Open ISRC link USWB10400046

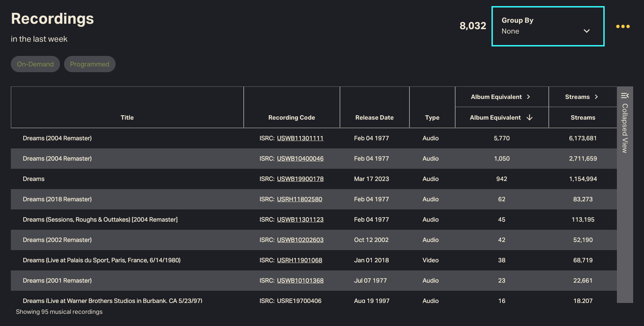(300, 159)
